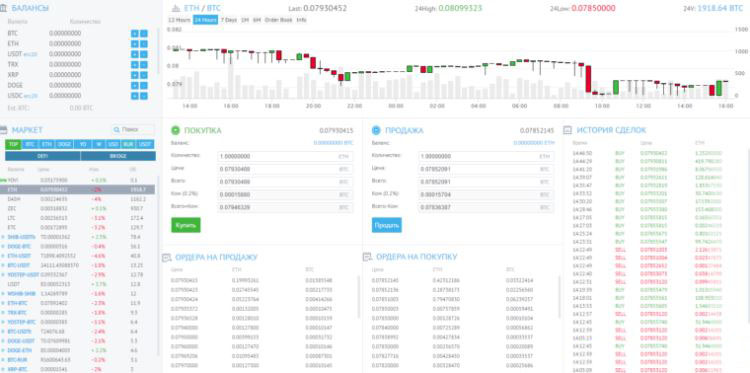The image size is (750, 373).
Task: Click the magnifier icon in market search
Action: tap(116, 130)
